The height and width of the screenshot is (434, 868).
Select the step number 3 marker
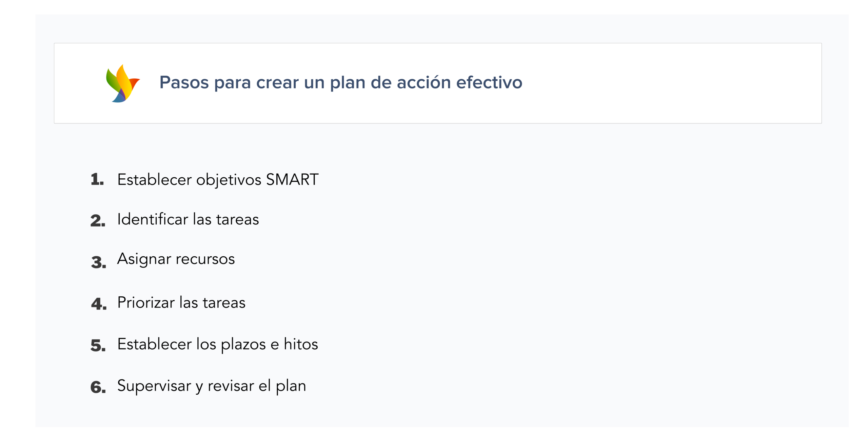coord(98,262)
